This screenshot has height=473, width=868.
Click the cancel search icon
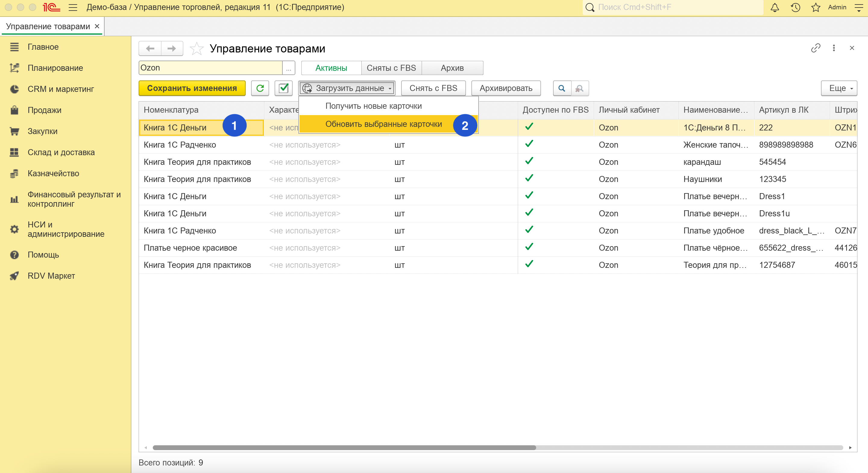pyautogui.click(x=580, y=88)
